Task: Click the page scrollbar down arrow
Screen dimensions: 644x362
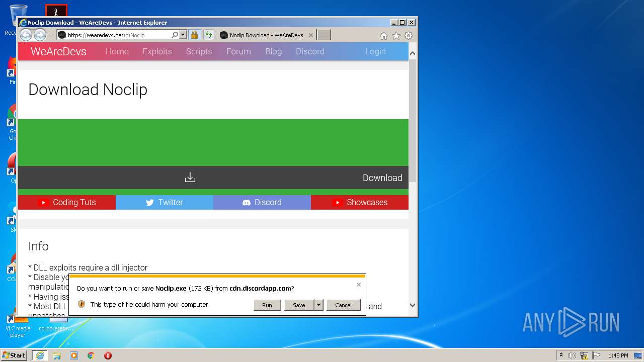Action: [413, 305]
